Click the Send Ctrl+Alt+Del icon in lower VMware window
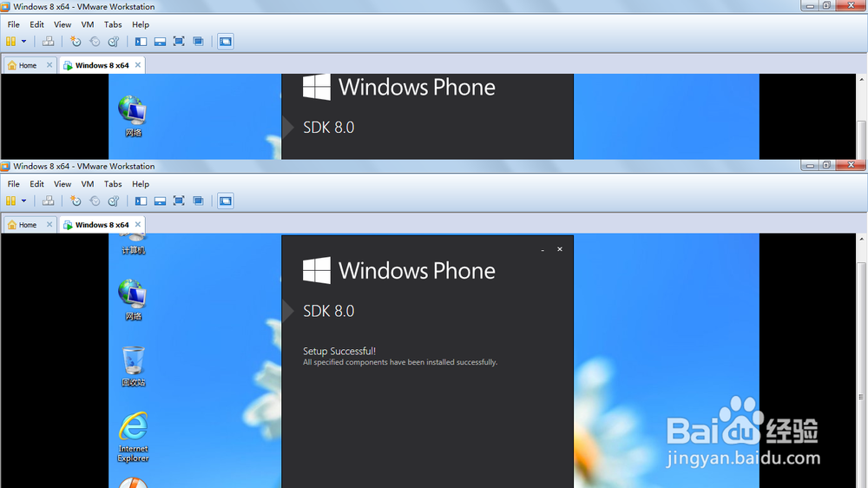 pos(48,201)
